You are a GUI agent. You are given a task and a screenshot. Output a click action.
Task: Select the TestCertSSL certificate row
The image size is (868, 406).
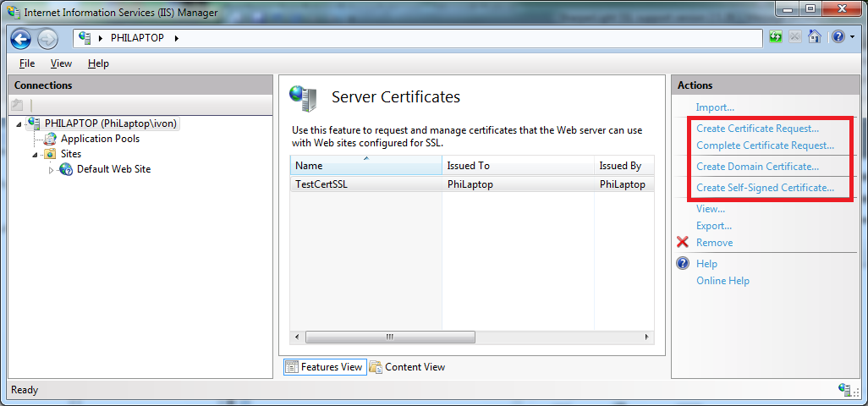coord(471,184)
